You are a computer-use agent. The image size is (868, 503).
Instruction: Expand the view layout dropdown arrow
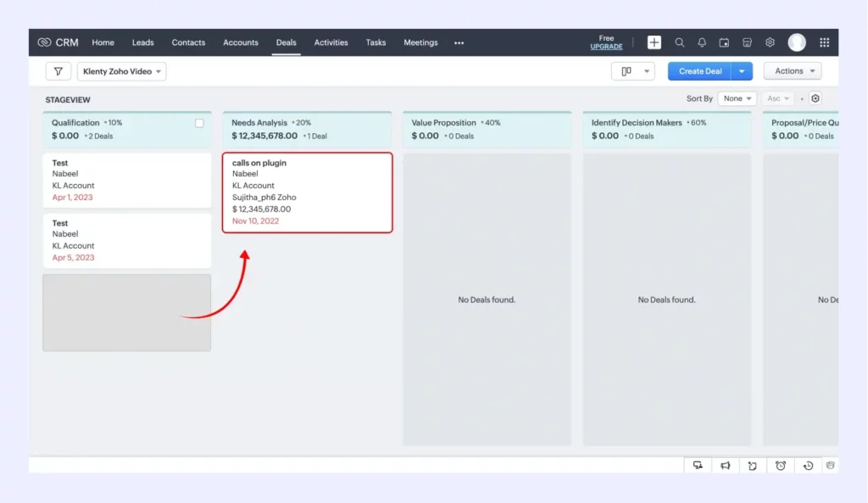click(x=647, y=71)
